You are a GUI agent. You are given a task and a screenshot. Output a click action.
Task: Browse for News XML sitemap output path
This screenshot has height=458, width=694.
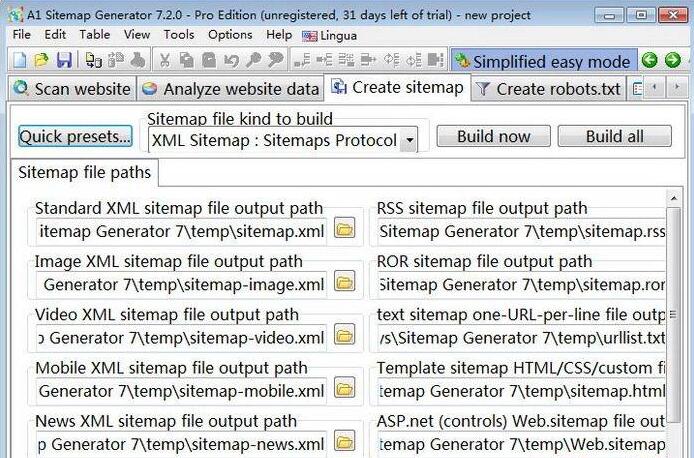(344, 441)
